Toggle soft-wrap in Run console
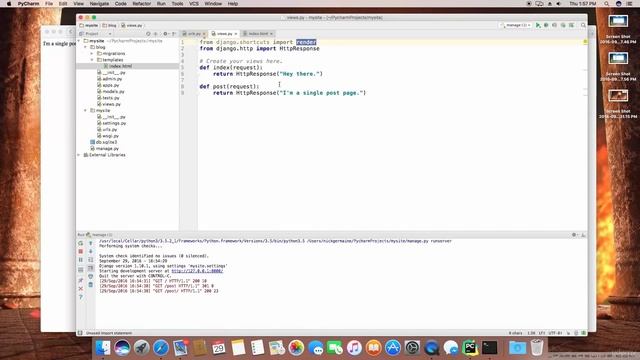The height and width of the screenshot is (360, 640). click(x=91, y=260)
